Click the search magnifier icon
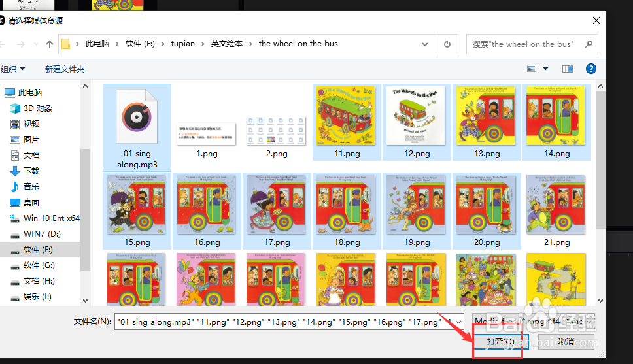The width and height of the screenshot is (633, 364). [589, 44]
